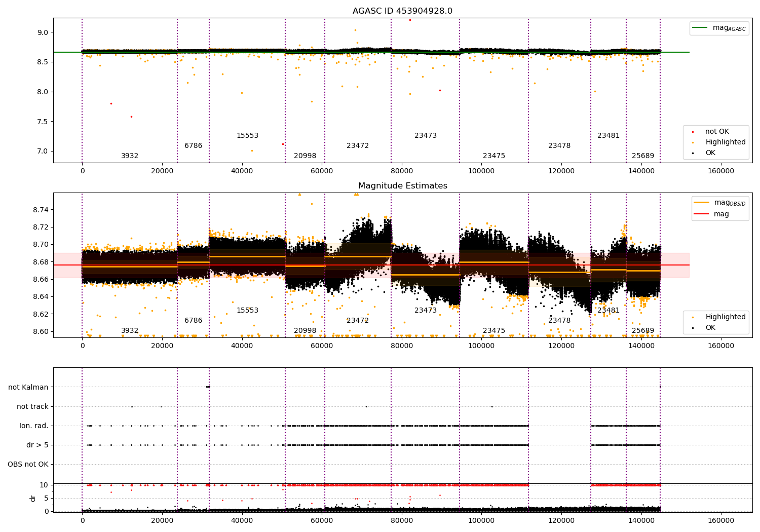Image resolution: width=760 pixels, height=532 pixels.
Task: Click the title "AGASC ID 453904928.0"
Action: pyautogui.click(x=402, y=11)
